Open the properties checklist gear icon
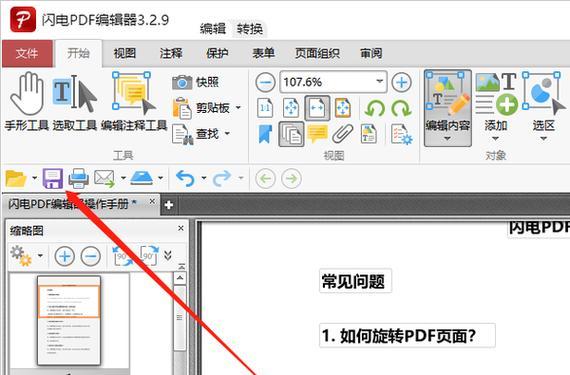570x375 pixels. pyautogui.click(x=401, y=134)
